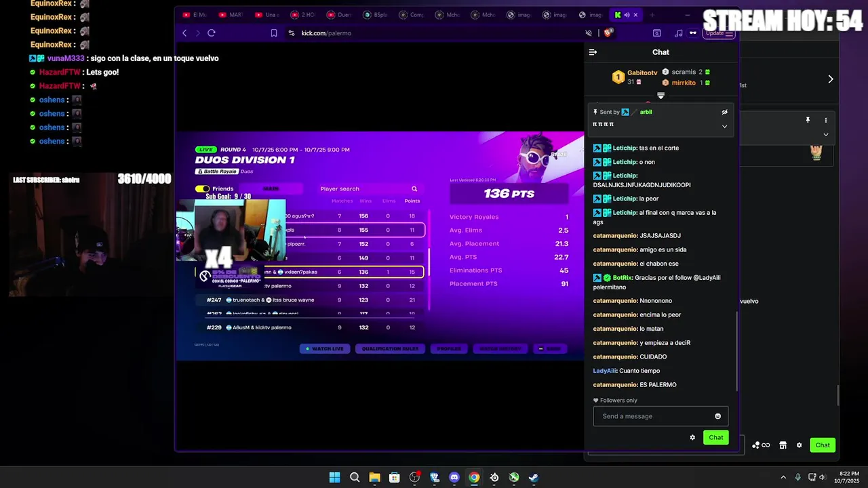Click the kick.com/palermo address bar

pyautogui.click(x=434, y=33)
